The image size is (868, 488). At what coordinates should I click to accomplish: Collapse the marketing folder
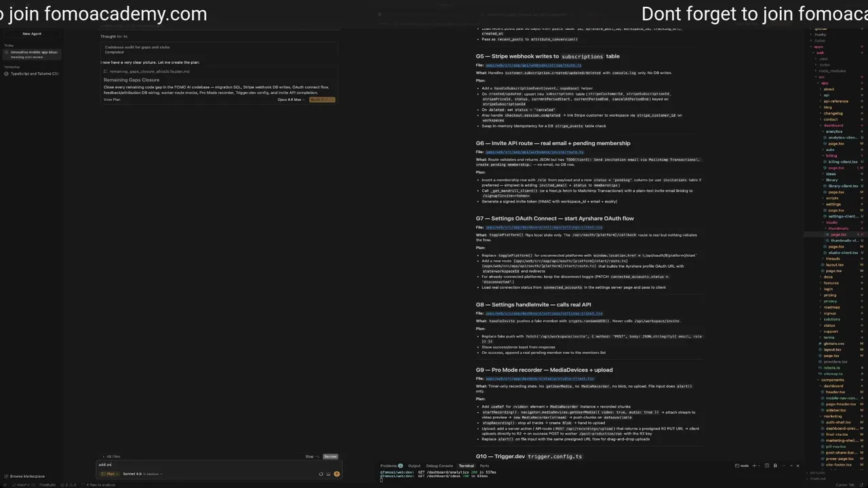point(831,416)
